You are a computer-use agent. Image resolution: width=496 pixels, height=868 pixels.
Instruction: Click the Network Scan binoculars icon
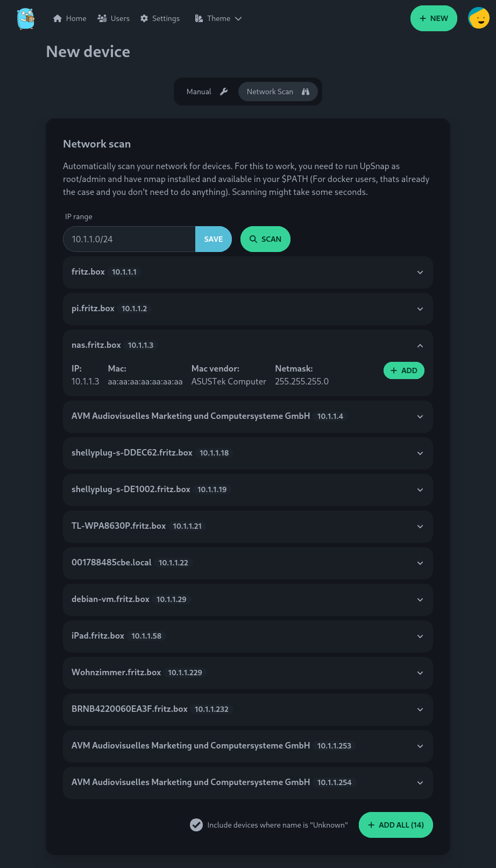coord(306,92)
